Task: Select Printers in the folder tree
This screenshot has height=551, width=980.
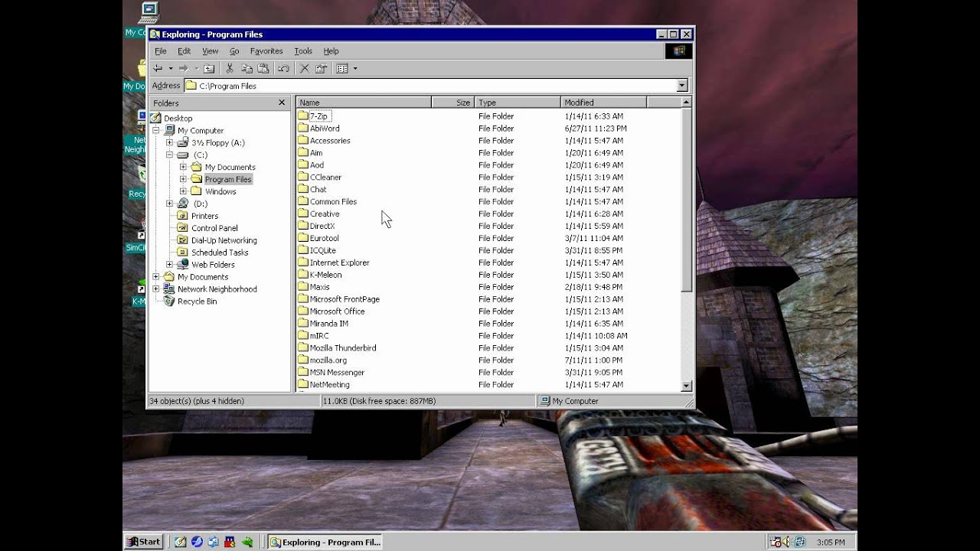Action: click(x=204, y=216)
